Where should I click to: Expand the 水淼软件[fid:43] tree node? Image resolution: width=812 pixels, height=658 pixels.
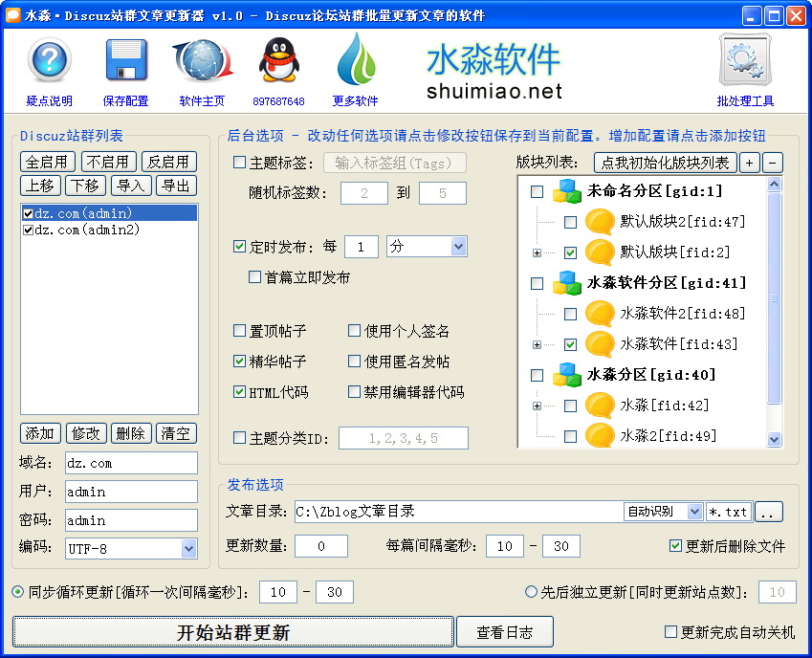[x=537, y=345]
